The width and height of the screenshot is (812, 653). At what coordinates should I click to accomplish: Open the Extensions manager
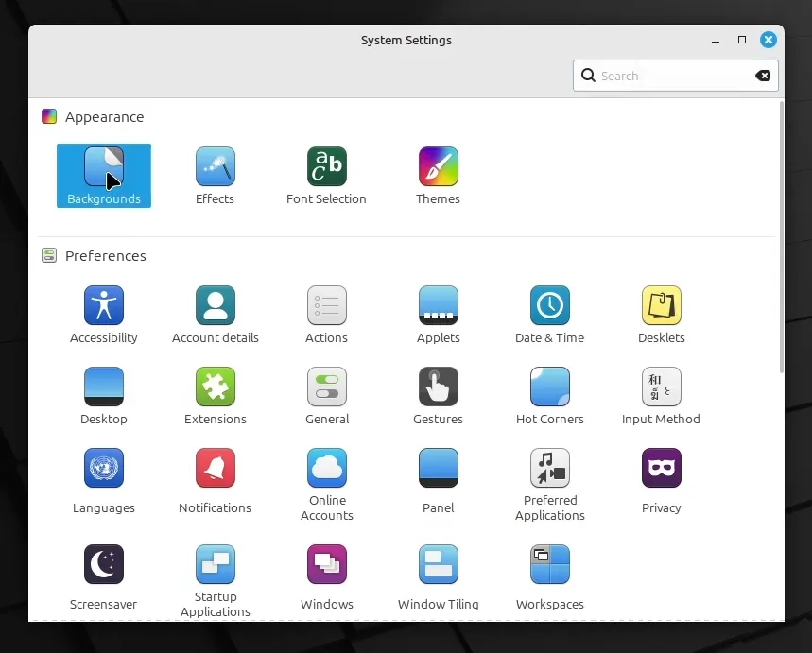coord(215,394)
